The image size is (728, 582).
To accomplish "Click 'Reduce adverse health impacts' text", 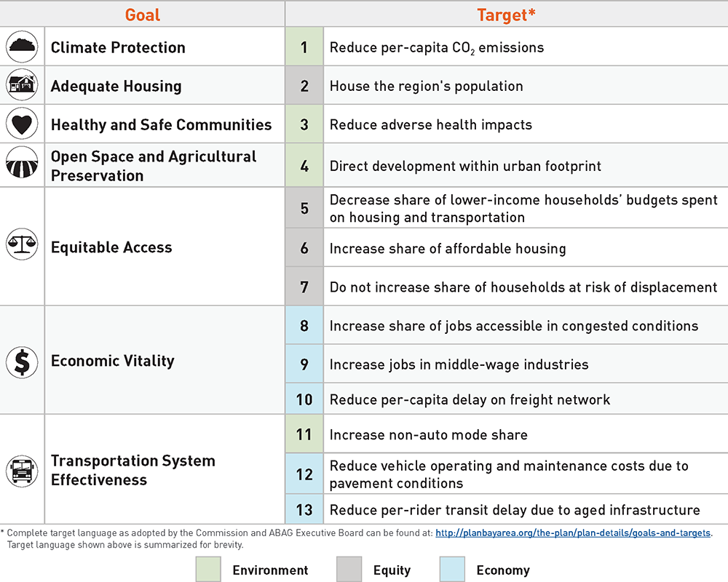I will click(431, 124).
